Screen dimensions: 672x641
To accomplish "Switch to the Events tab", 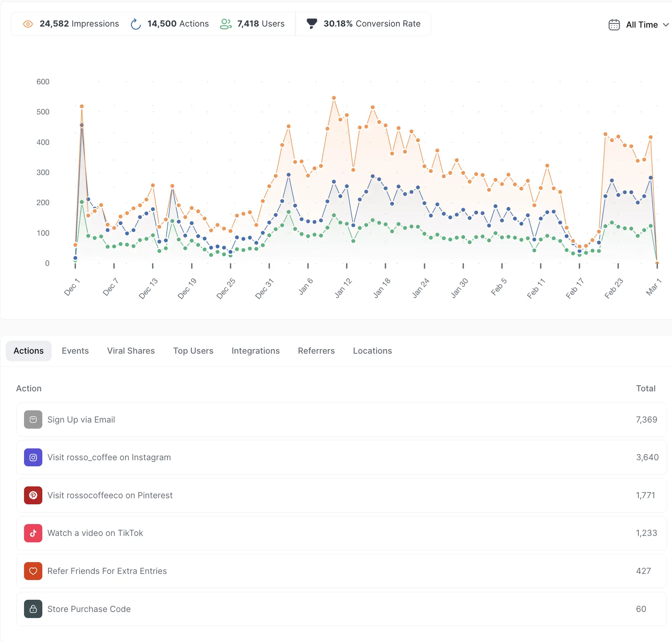I will [75, 351].
